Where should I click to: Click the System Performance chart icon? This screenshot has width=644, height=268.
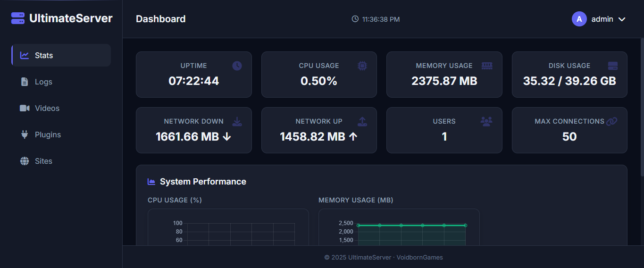[151, 182]
